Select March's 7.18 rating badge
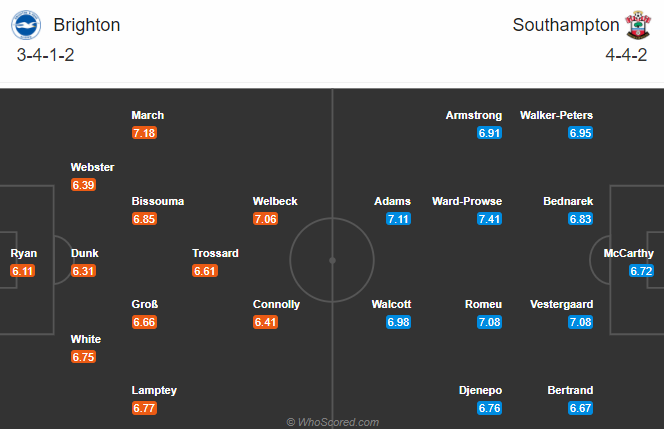Screen dimensions: 664x429 144,133
